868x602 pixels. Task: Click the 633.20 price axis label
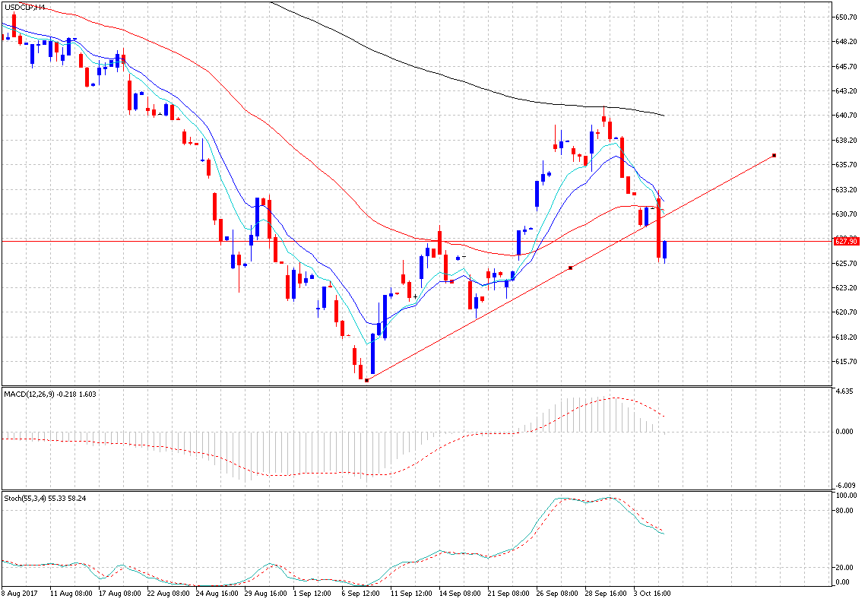tap(847, 189)
